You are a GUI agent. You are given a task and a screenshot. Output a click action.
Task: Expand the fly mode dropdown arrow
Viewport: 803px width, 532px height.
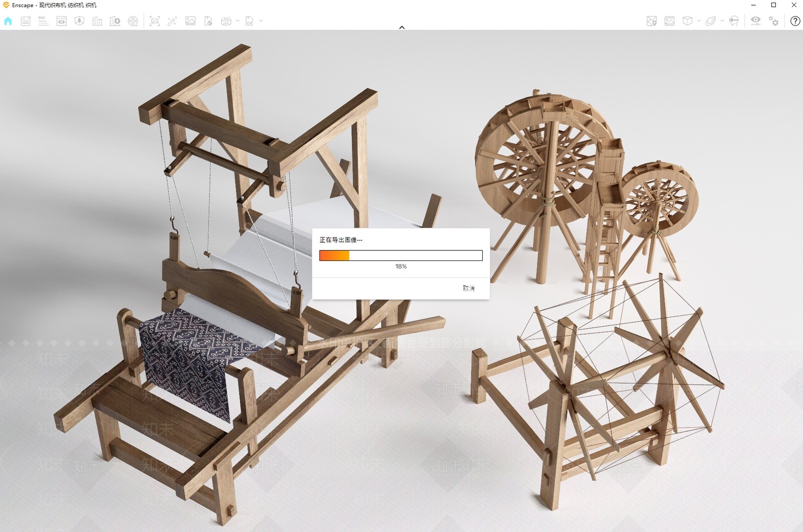[x=722, y=21]
